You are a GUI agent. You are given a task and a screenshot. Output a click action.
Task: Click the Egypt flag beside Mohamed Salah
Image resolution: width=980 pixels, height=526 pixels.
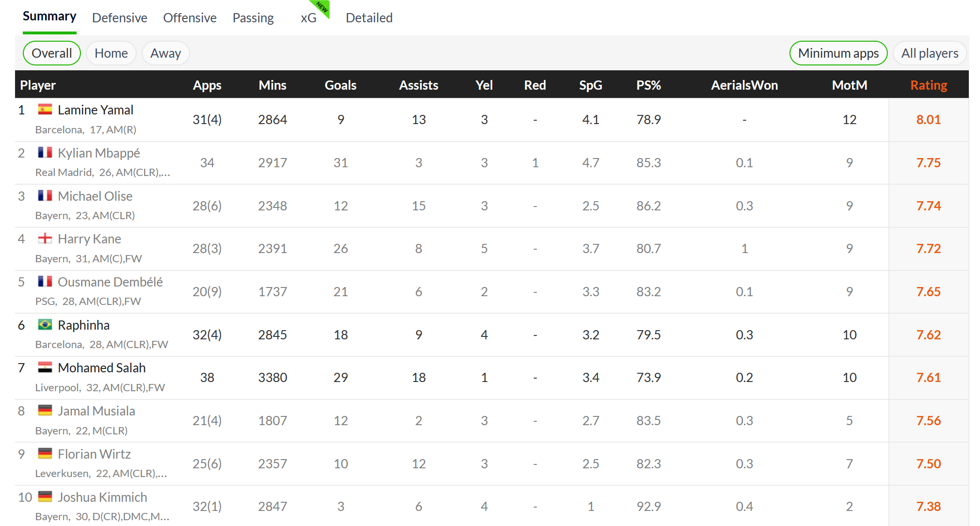click(45, 367)
